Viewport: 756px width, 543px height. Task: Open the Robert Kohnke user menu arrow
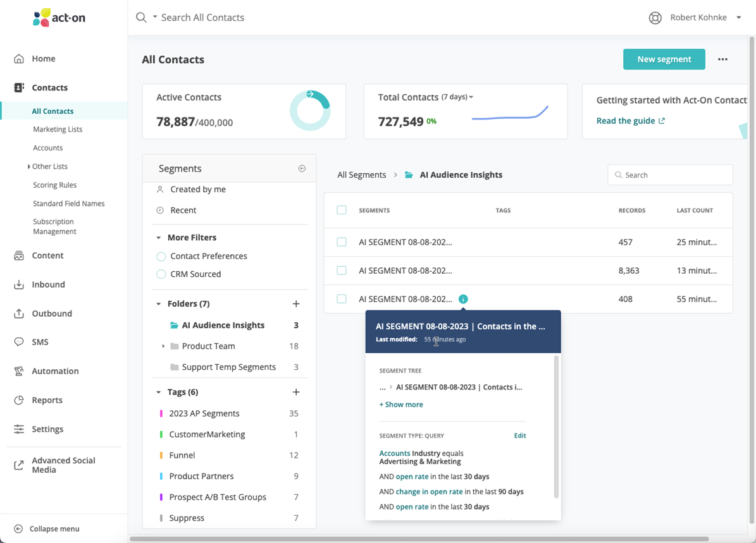point(738,18)
